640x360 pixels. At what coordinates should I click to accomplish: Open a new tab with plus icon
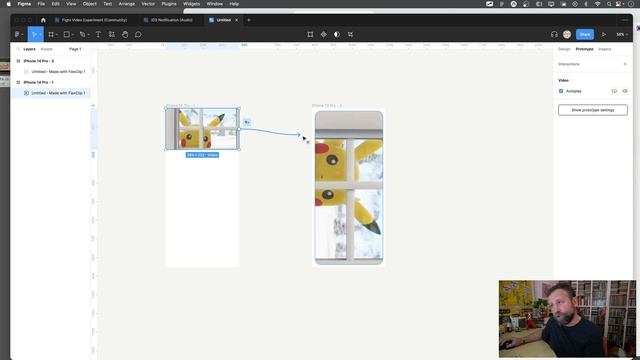point(249,20)
